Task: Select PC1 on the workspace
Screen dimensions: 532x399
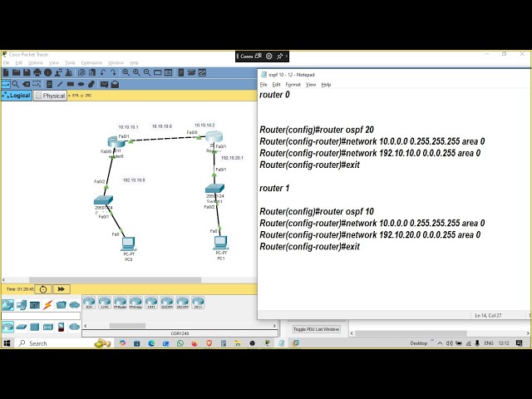Action: pos(221,243)
